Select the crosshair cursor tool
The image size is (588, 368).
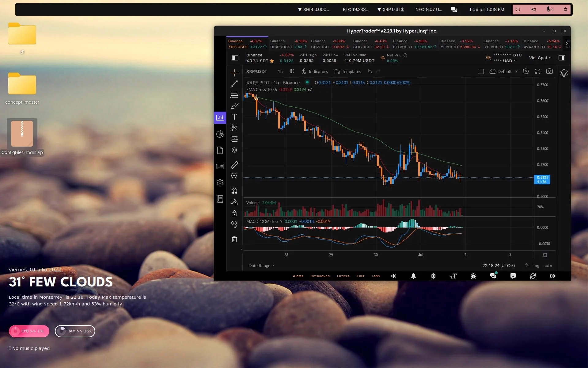pyautogui.click(x=234, y=72)
